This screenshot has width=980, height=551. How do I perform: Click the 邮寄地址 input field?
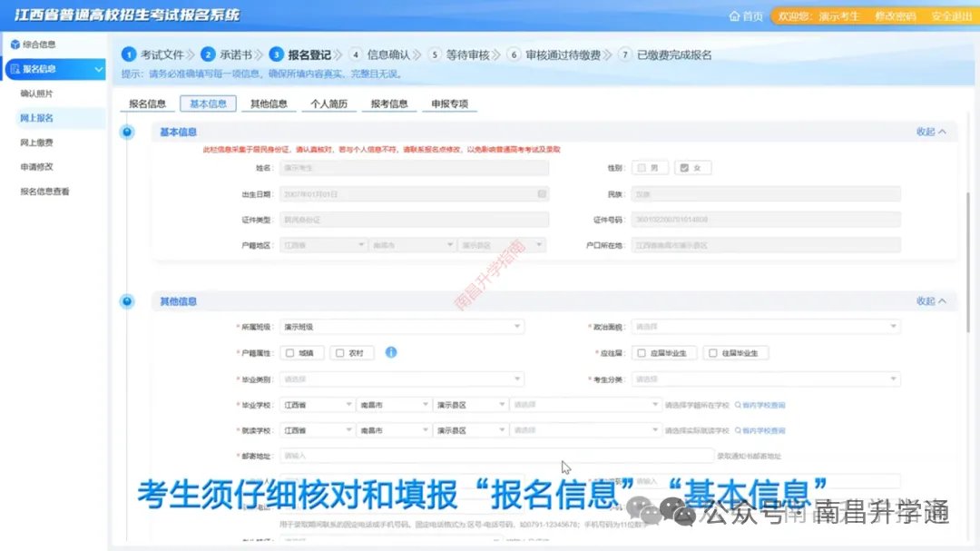point(496,456)
